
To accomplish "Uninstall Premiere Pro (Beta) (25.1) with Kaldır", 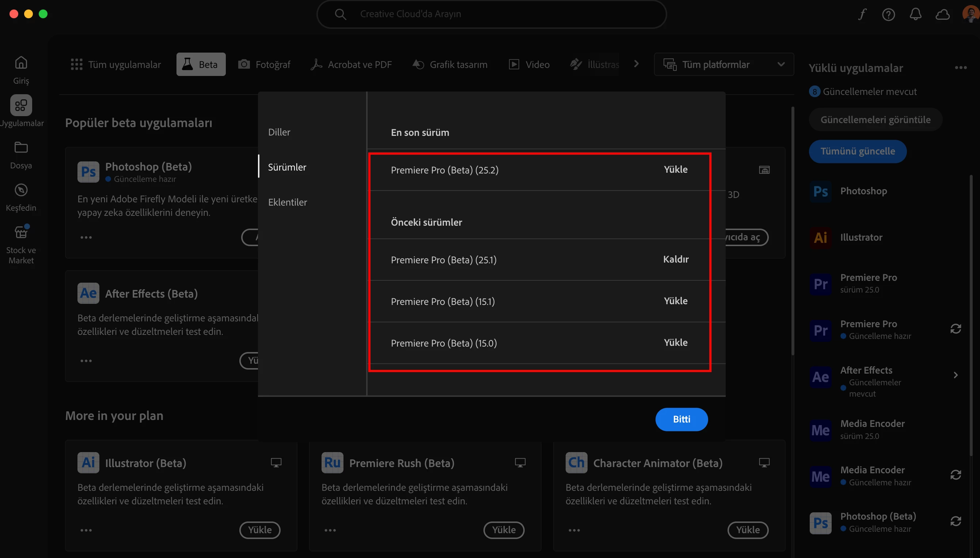I will [676, 259].
